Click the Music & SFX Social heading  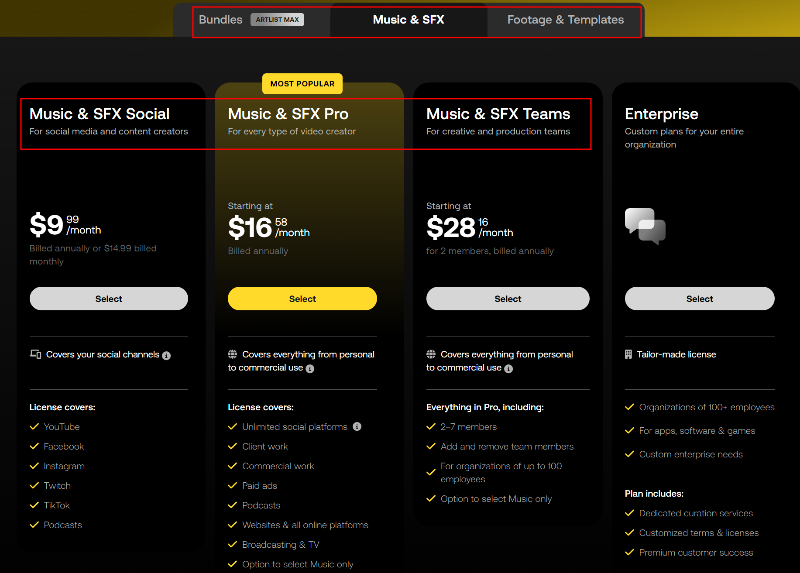pos(99,114)
